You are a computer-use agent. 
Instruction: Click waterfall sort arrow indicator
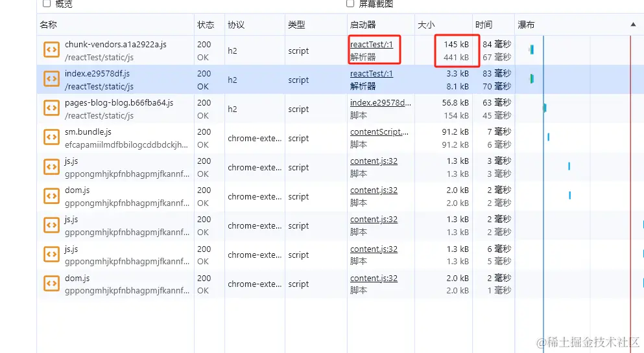click(x=633, y=25)
